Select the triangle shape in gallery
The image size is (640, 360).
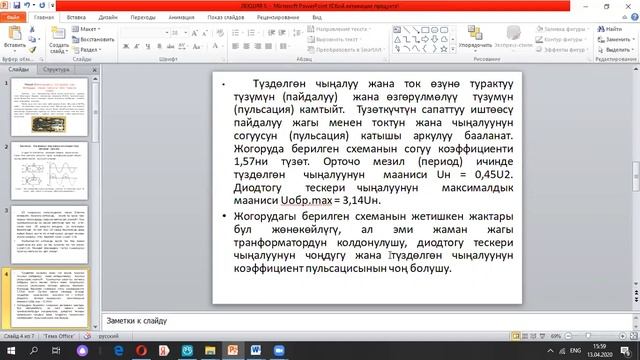click(x=397, y=40)
